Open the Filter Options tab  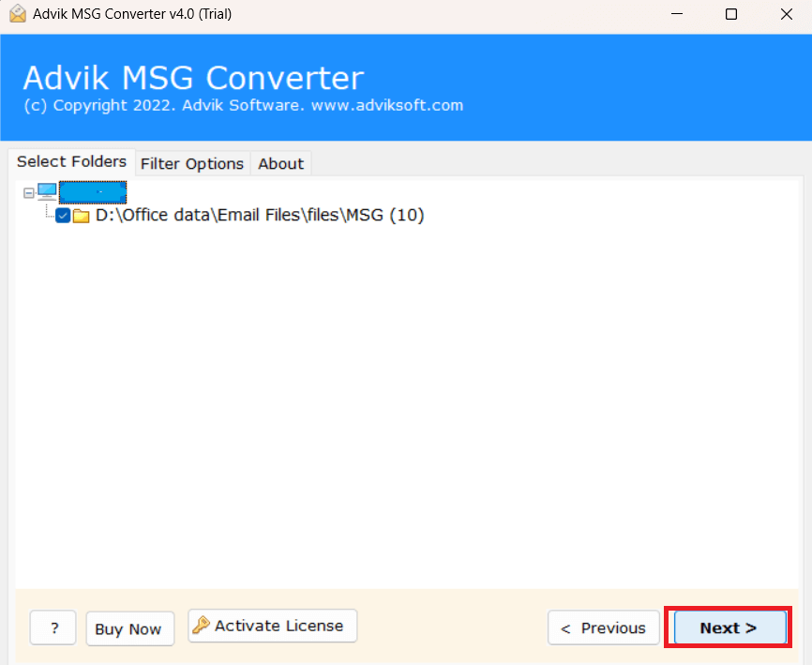[192, 163]
